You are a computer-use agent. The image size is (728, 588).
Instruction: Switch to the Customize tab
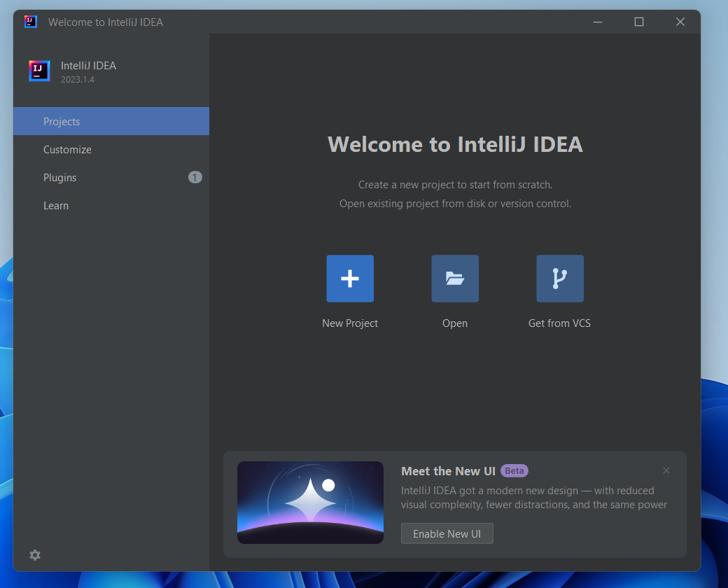[67, 150]
